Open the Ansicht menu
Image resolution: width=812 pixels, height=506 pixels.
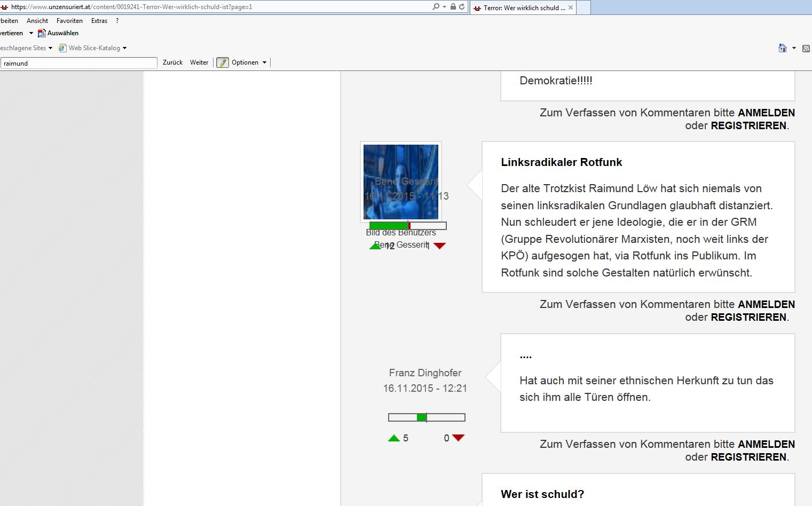pos(37,21)
